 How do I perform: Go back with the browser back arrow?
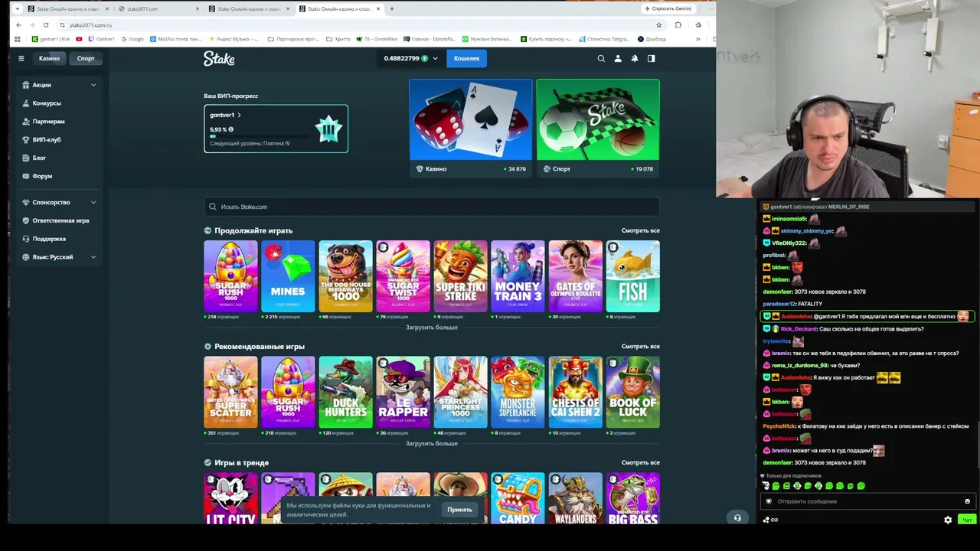(x=18, y=25)
